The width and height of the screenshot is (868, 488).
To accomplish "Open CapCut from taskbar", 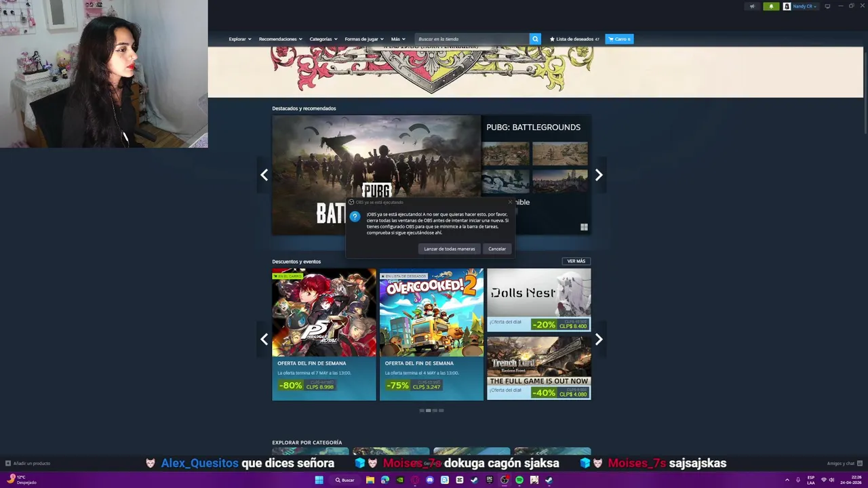I will (460, 480).
